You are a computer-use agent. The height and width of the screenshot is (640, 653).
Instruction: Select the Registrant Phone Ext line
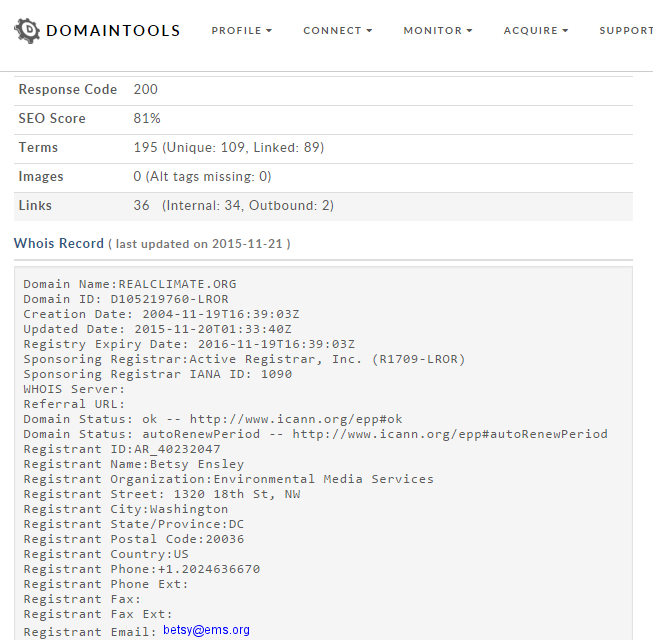(x=106, y=584)
